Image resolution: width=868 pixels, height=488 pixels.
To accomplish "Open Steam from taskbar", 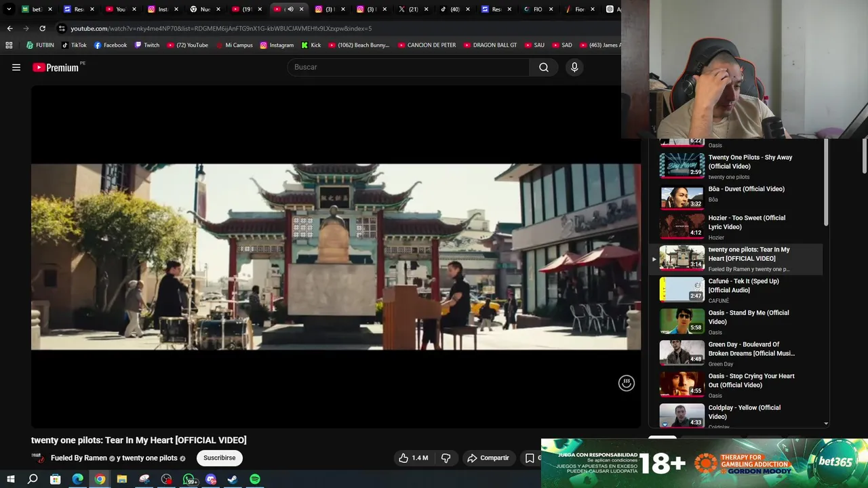I will point(233,479).
